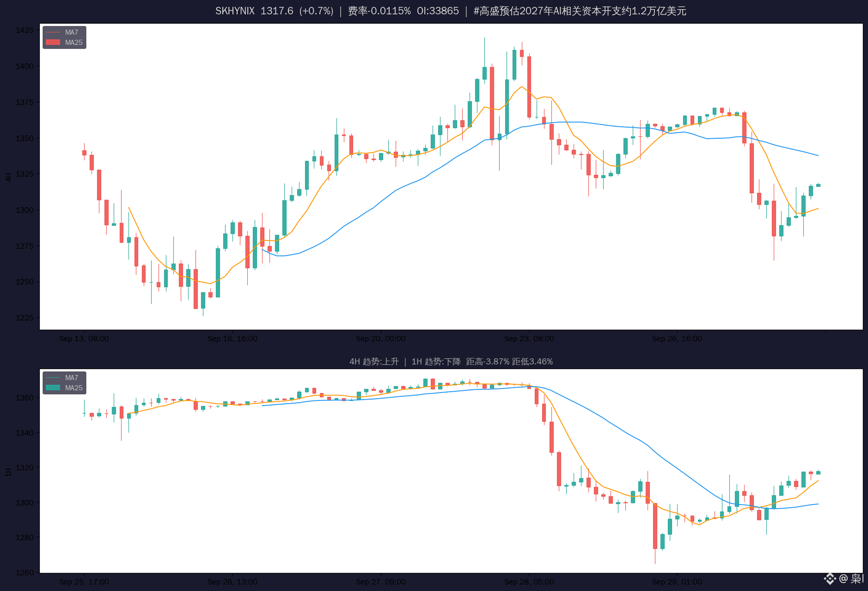Click the red MA25 legend swatch in 4H chart

coord(53,43)
